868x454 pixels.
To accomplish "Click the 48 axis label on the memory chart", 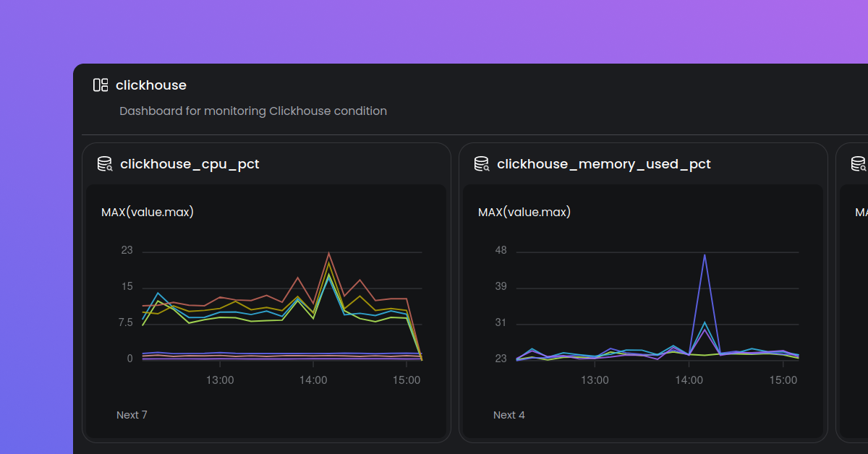I will 500,250.
